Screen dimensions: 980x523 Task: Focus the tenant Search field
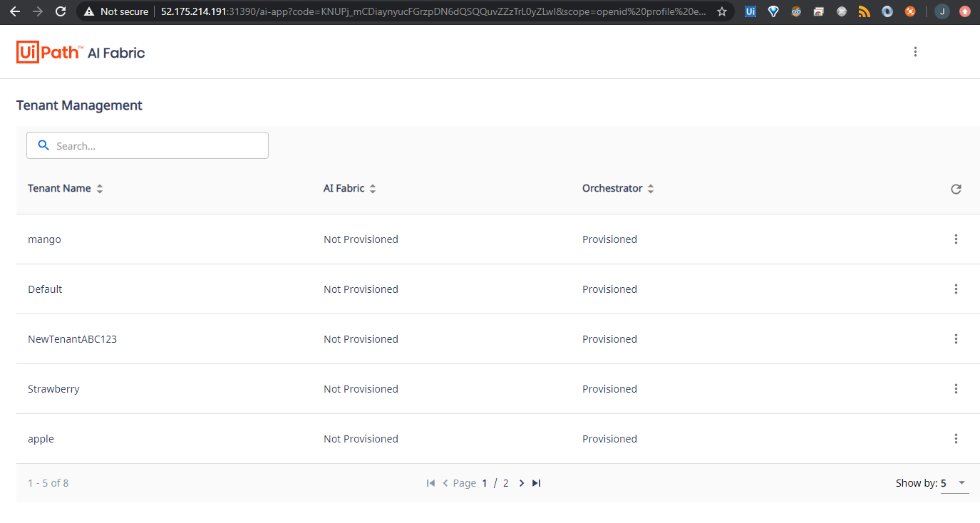[148, 145]
